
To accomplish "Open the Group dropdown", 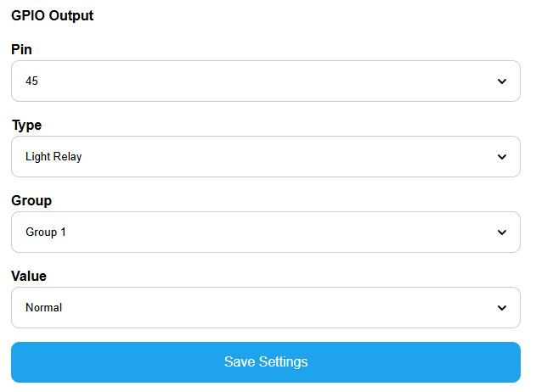I will pyautogui.click(x=265, y=232).
